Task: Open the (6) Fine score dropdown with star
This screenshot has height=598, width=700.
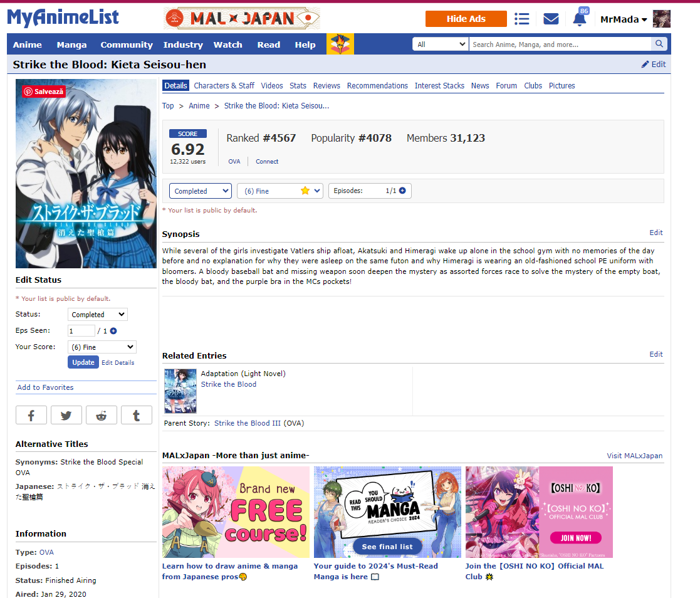Action: (280, 191)
